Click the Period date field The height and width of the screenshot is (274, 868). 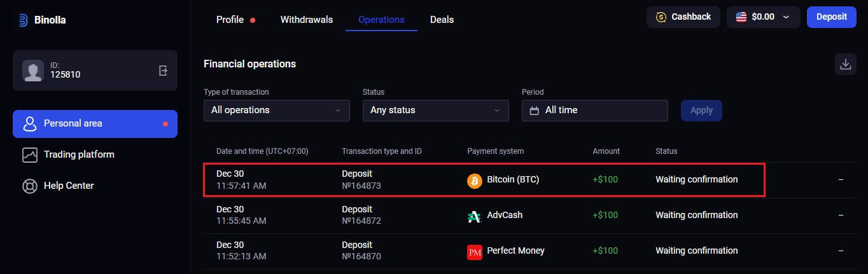tap(594, 111)
